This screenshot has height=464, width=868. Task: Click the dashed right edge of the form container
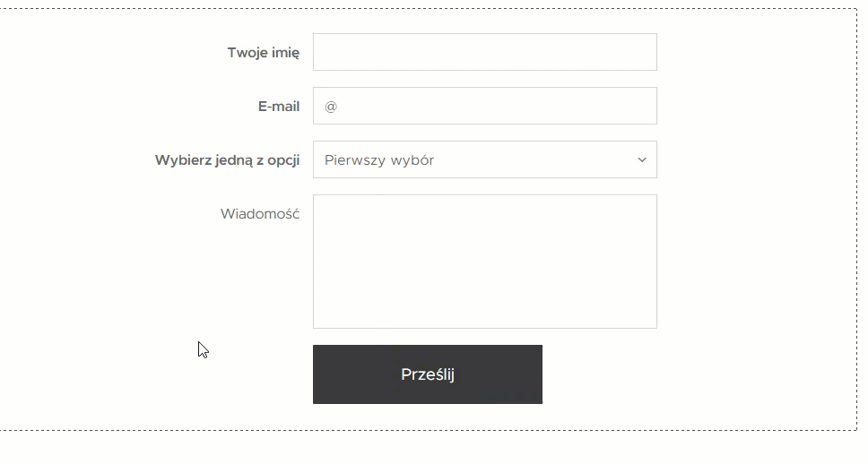(x=856, y=219)
